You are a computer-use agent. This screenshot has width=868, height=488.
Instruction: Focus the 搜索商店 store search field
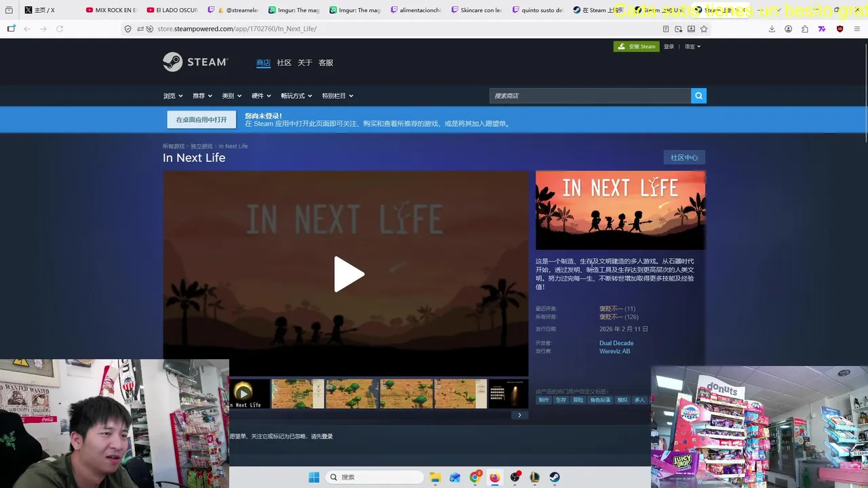click(x=590, y=96)
